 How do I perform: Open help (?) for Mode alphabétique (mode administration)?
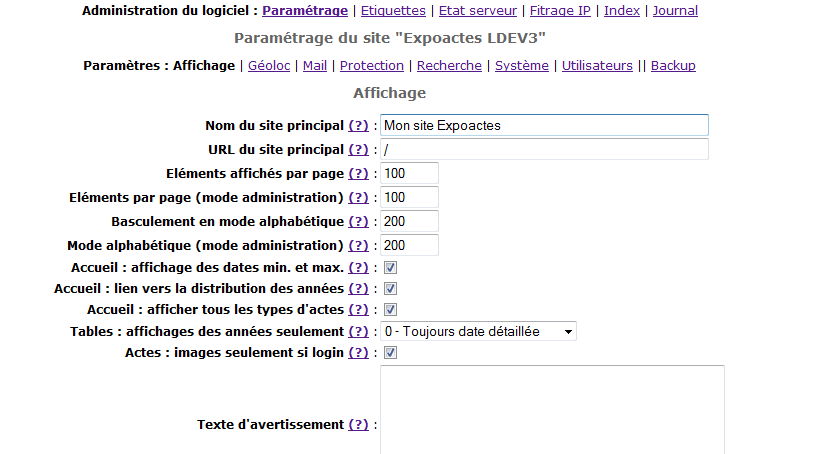[x=358, y=246]
